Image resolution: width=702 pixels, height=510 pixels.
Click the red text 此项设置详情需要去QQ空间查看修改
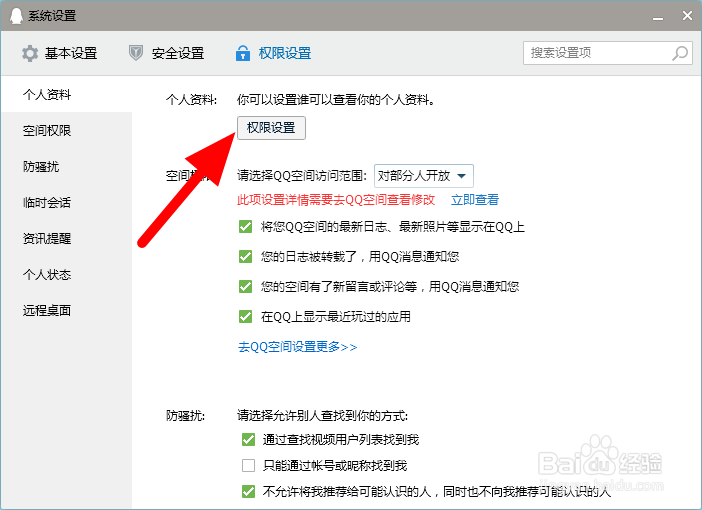[336, 200]
